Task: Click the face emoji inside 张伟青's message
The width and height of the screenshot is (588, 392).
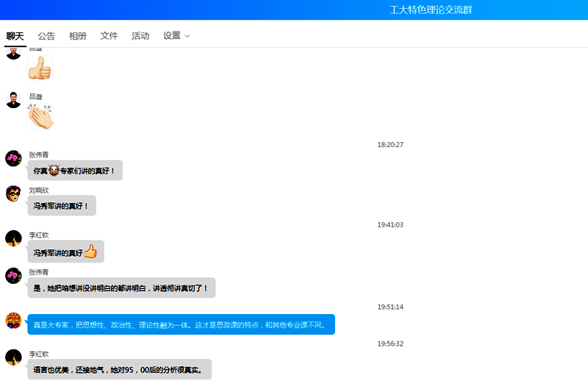Action: coord(54,171)
